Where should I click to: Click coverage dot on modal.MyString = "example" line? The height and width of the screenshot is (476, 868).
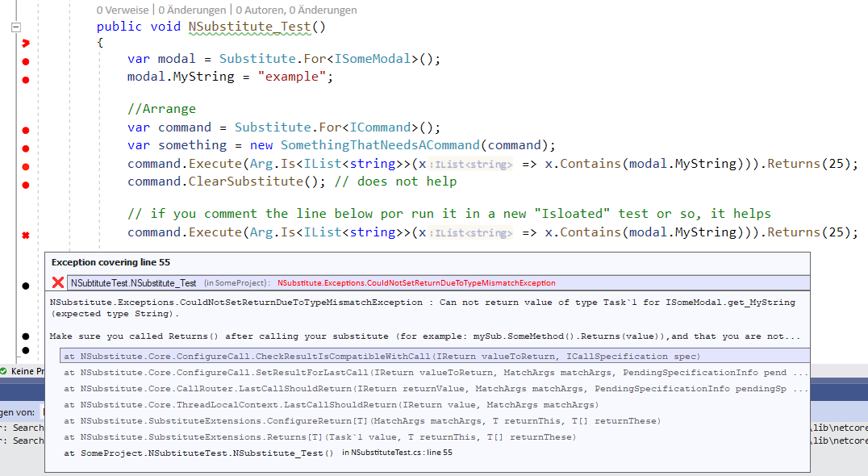pyautogui.click(x=26, y=80)
